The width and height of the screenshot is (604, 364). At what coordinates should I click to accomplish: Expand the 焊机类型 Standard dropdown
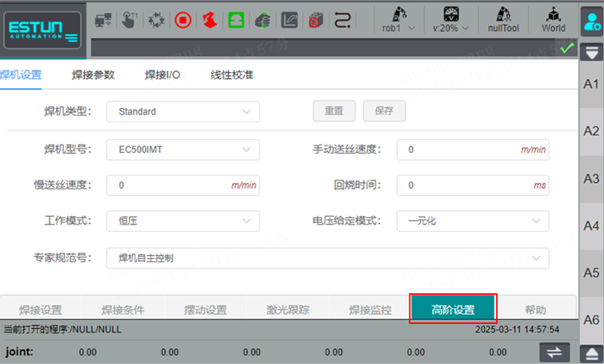[183, 111]
